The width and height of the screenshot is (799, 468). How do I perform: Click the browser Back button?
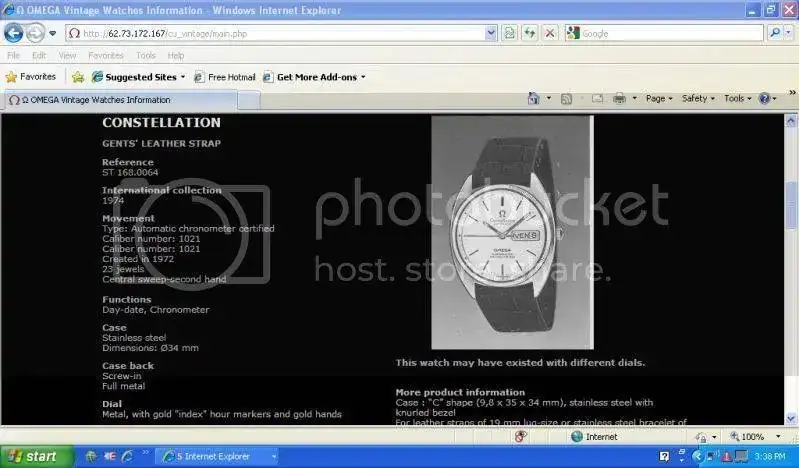(13, 34)
